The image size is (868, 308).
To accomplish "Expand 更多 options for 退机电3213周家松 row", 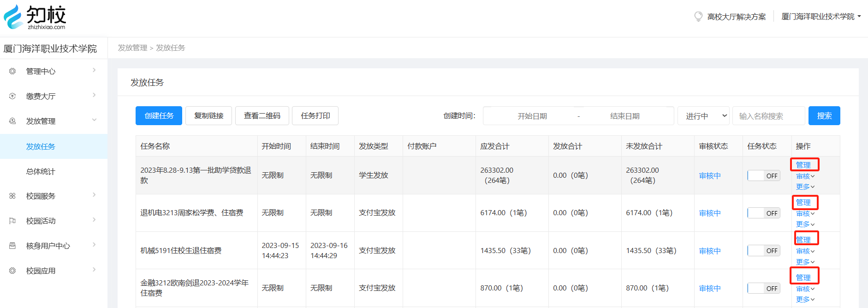I will (805, 224).
